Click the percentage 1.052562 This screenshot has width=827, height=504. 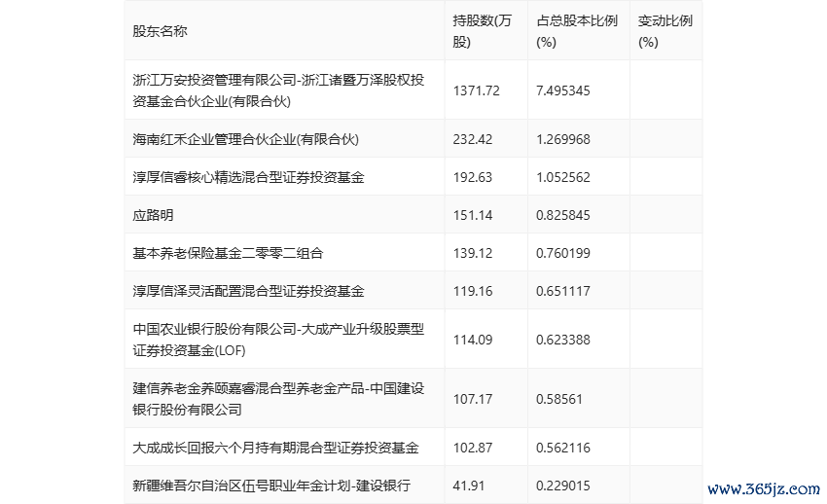[x=562, y=177]
